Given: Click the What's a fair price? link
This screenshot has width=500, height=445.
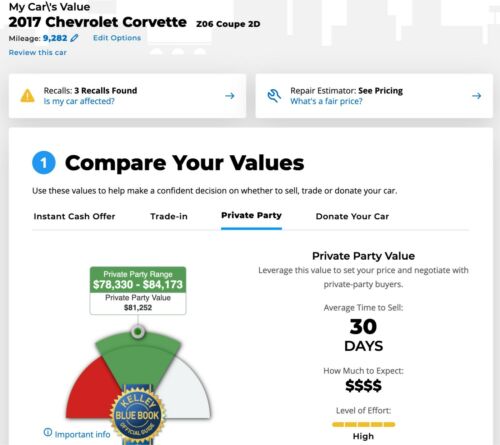Looking at the screenshot, I should point(326,101).
